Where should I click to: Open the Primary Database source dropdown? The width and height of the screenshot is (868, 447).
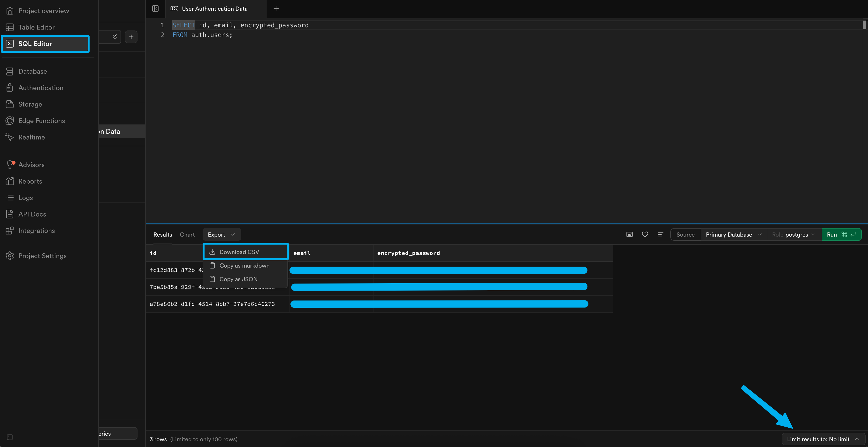(734, 235)
